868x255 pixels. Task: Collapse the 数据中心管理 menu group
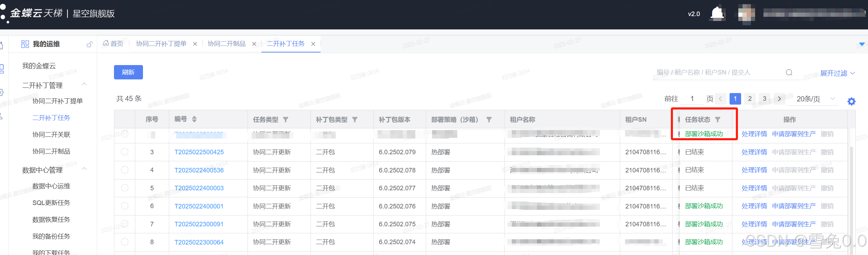coord(84,169)
